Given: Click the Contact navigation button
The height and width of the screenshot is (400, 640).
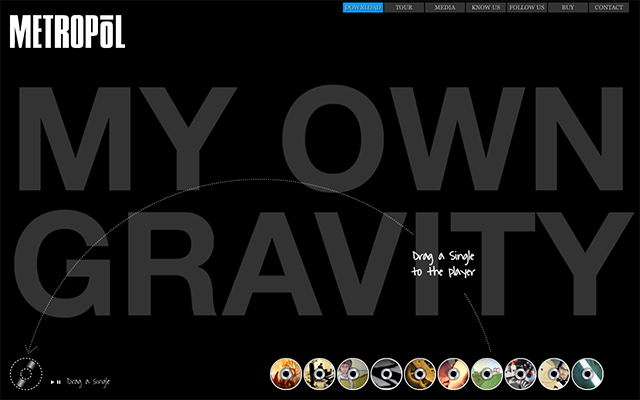Looking at the screenshot, I should [609, 7].
